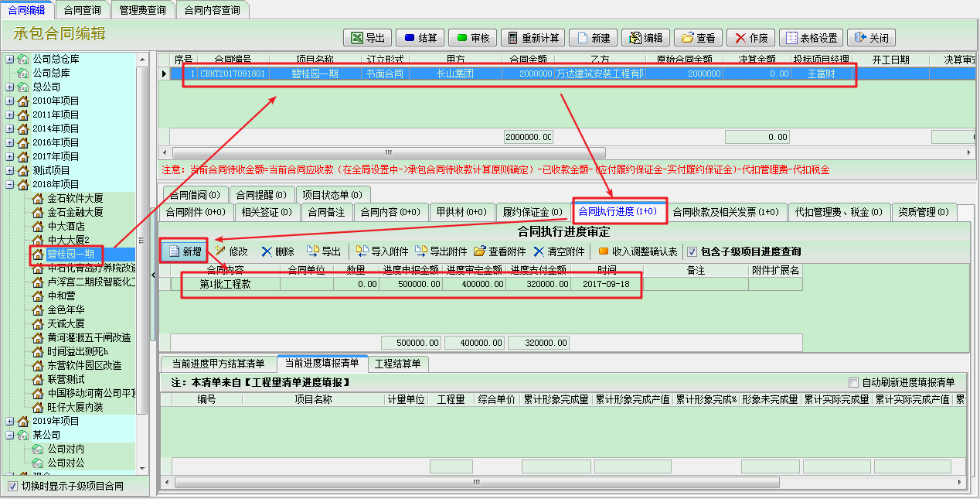Collapse the 2018年项目 tree node

coord(9,184)
